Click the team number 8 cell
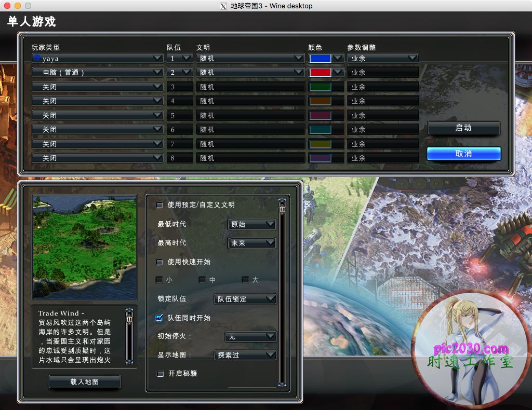 coord(179,158)
